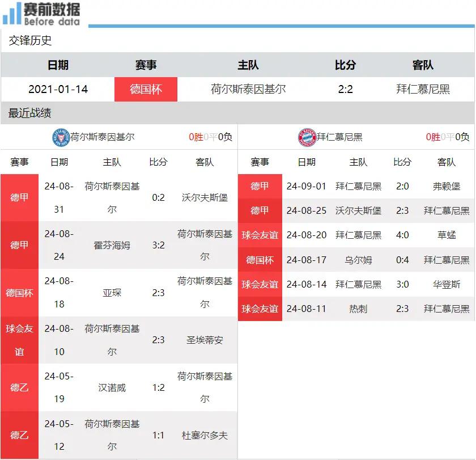
Task: Click the 日期 header in 交锋历史 table
Action: [58, 65]
